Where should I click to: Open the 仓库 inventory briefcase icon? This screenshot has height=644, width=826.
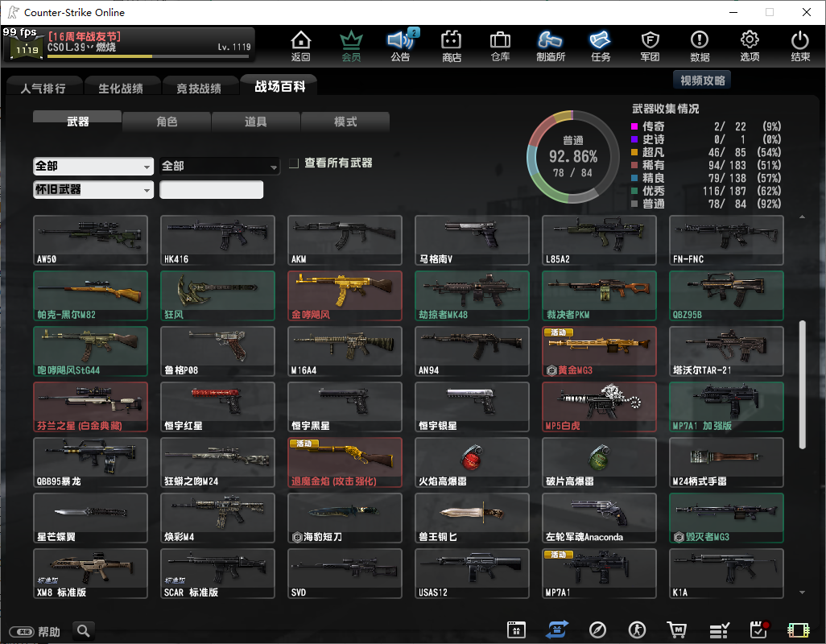501,46
